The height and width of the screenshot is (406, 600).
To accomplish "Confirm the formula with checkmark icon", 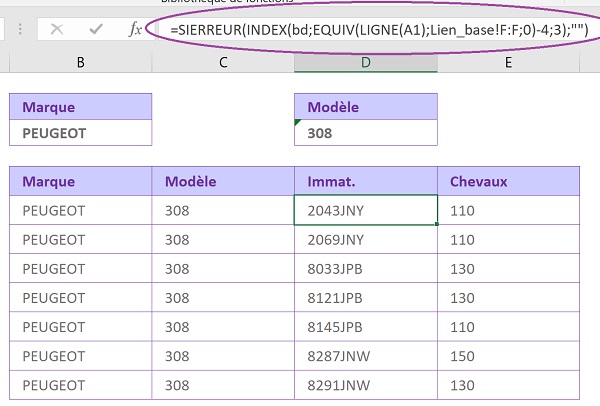I will click(96, 29).
